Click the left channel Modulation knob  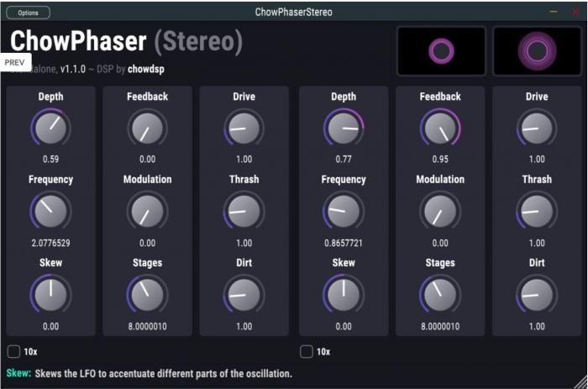click(147, 211)
